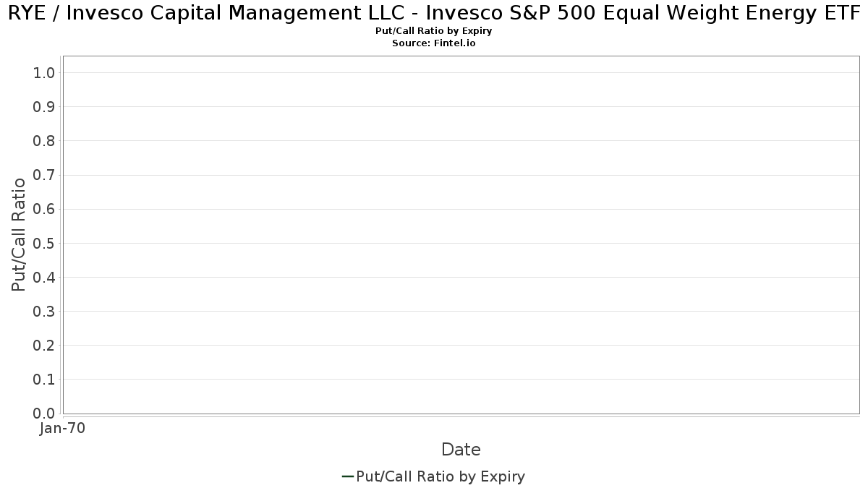Image resolution: width=868 pixels, height=488 pixels.
Task: Select the Jan-70 x-axis tick label
Action: click(x=63, y=429)
